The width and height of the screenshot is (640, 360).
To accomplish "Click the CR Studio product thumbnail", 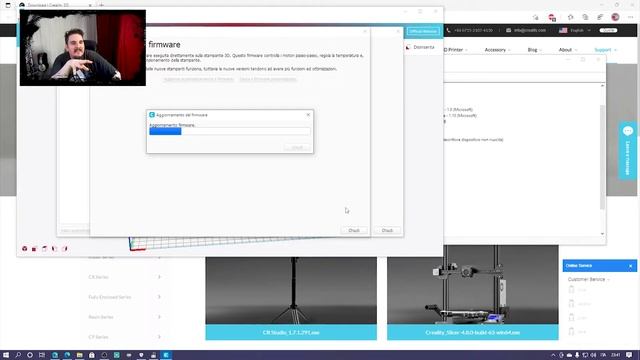I will point(291,291).
